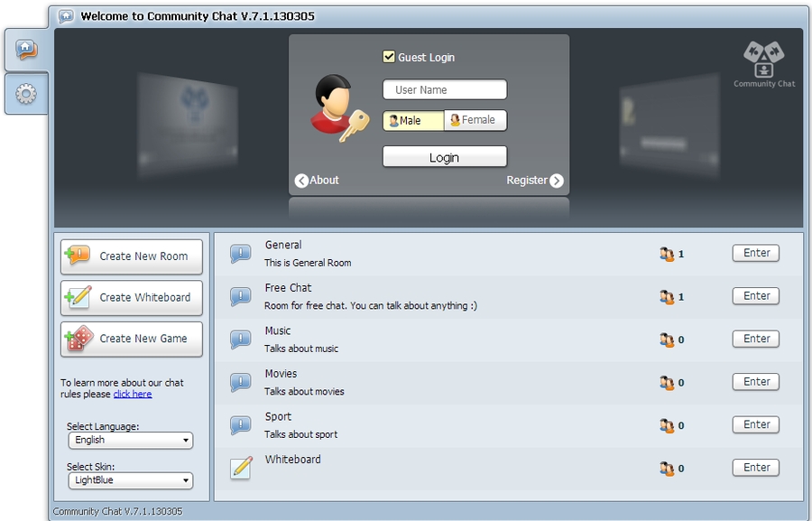Enter the Free Chat room
The image size is (812, 521).
[756, 296]
